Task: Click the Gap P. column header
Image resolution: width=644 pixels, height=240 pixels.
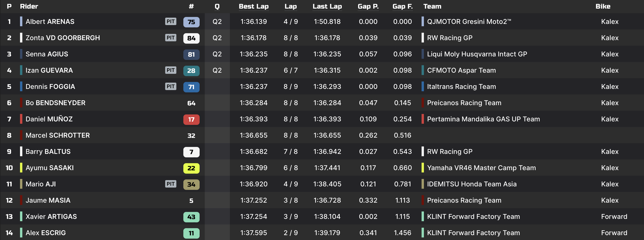Action: coord(368,6)
